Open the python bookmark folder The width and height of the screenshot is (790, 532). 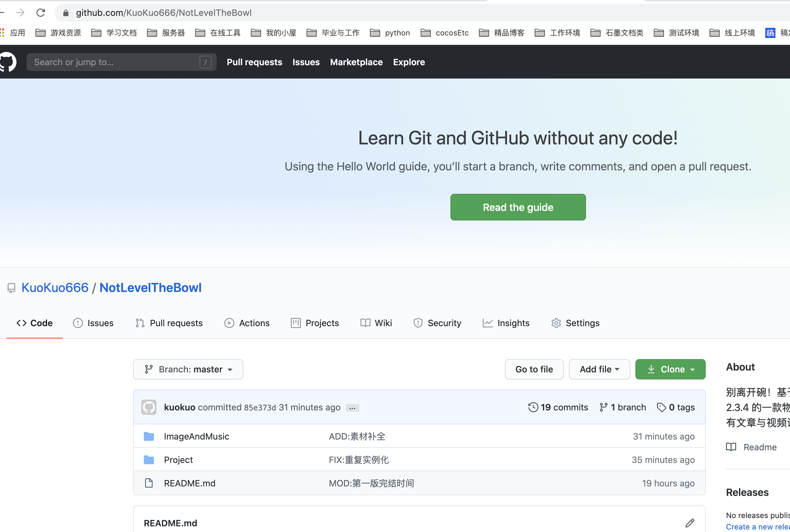coord(390,33)
